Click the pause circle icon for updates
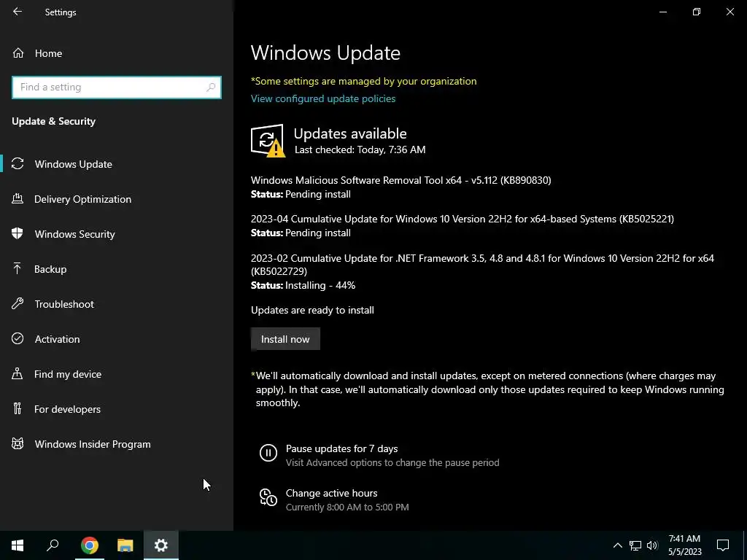 [268, 452]
